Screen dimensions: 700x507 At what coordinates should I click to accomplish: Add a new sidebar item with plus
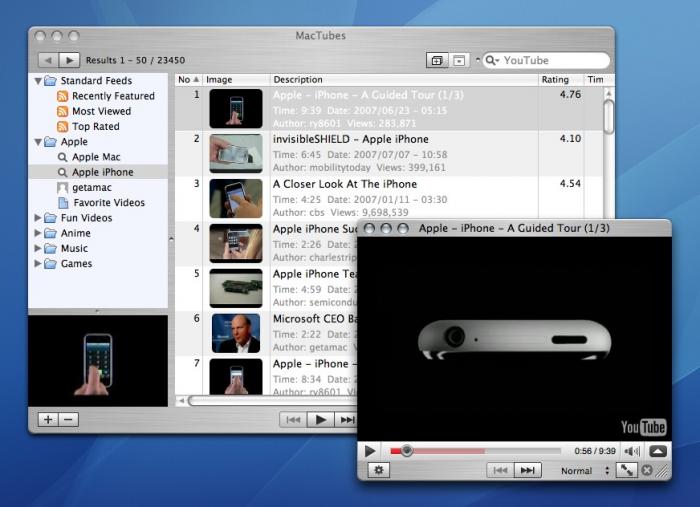coord(48,420)
